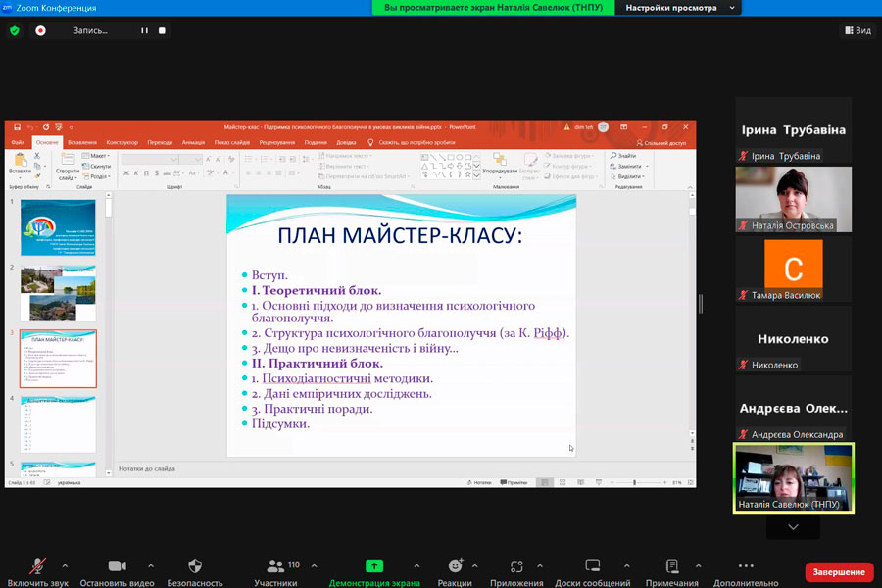
Task: Open the Animation ribbon tab
Action: click(193, 142)
